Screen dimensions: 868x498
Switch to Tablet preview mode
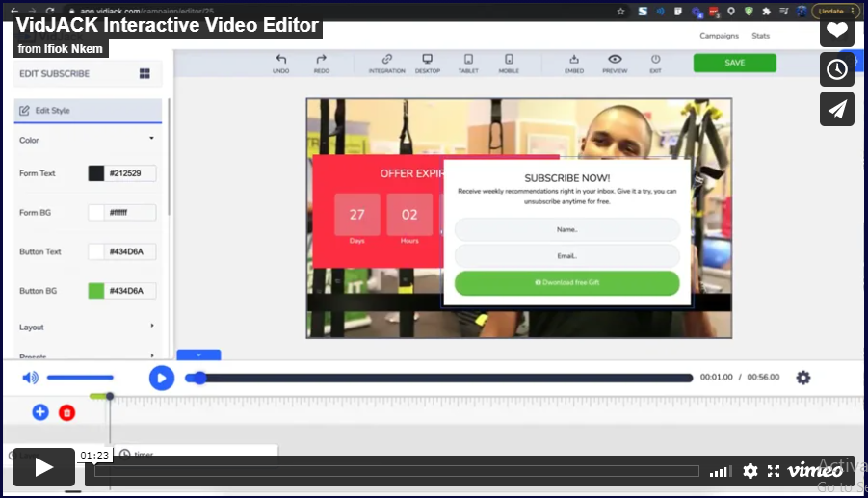tap(468, 59)
